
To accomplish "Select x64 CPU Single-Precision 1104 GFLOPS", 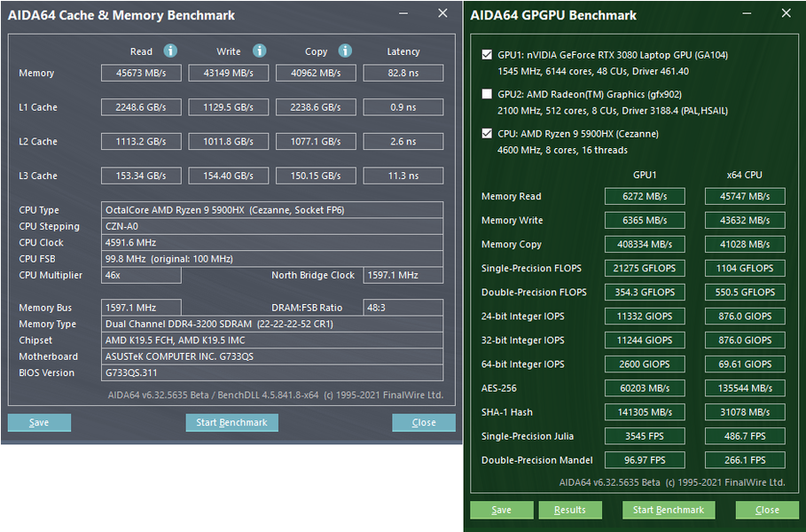I will [x=745, y=269].
